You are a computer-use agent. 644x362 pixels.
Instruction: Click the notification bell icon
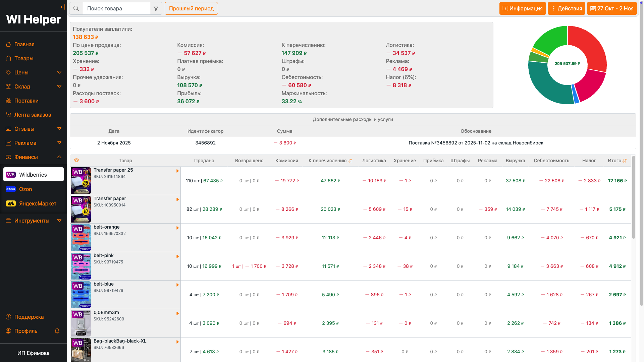57,331
